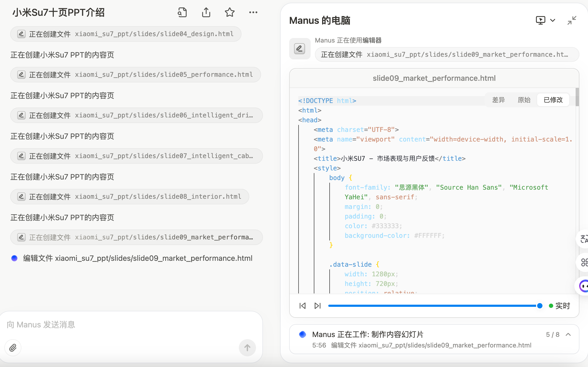Open the slide09_market_performa file chip in chat
Image resolution: width=588 pixels, height=367 pixels.
[136, 237]
